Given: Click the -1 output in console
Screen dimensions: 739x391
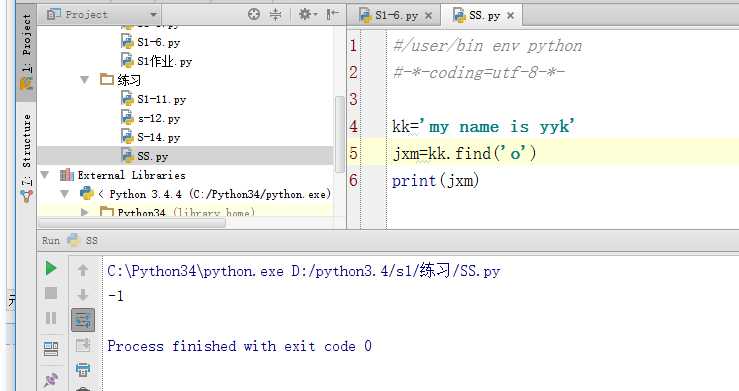Looking at the screenshot, I should point(116,296).
